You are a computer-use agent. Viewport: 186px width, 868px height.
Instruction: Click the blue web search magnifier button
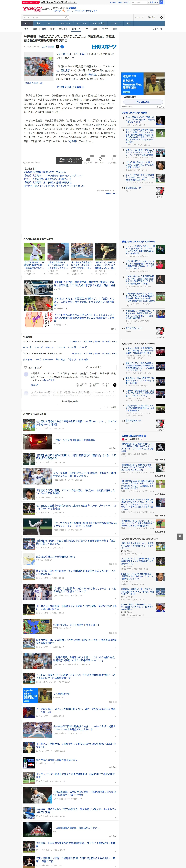161,2
